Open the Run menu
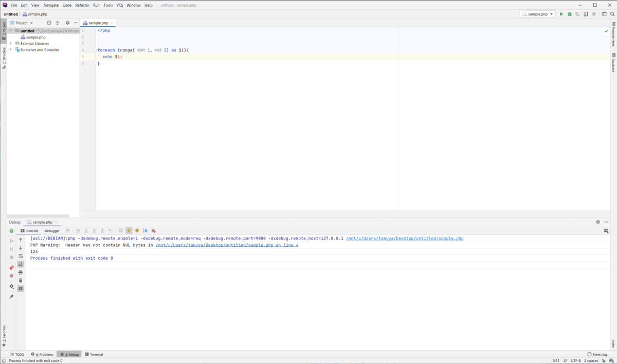 pos(96,5)
